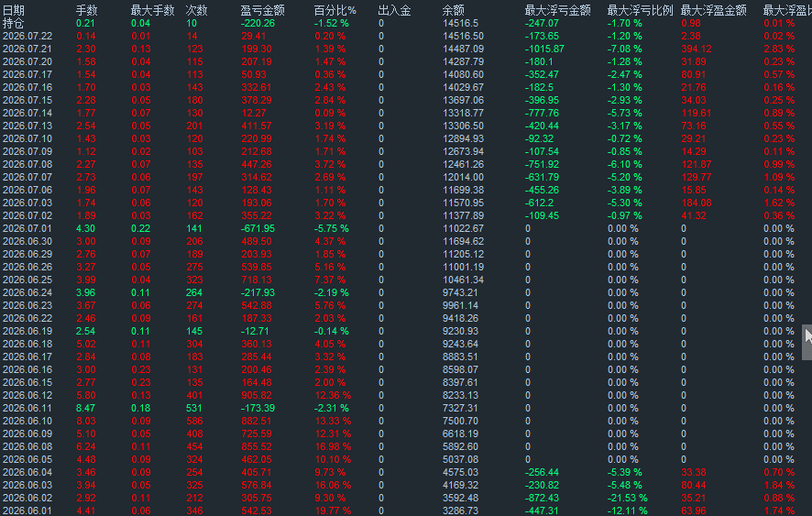Select the 2026.06.02 date row
This screenshot has width=812, height=516.
[x=27, y=498]
